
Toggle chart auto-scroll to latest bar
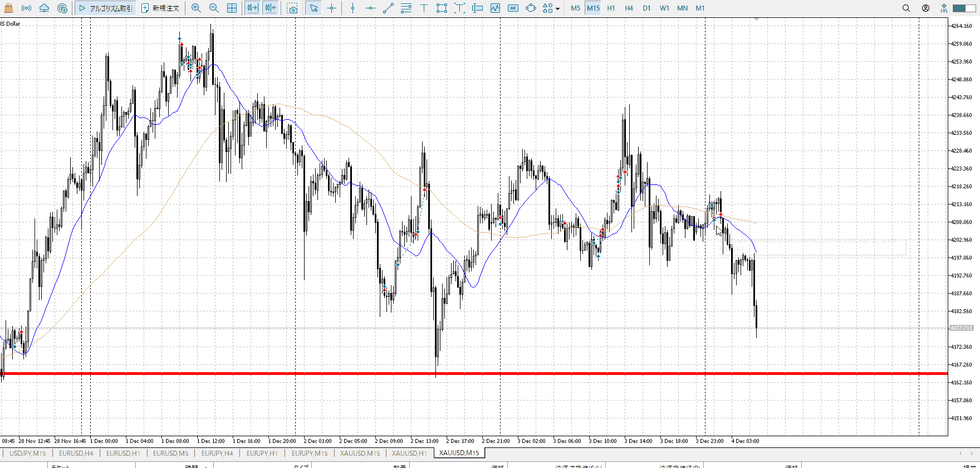tap(252, 8)
